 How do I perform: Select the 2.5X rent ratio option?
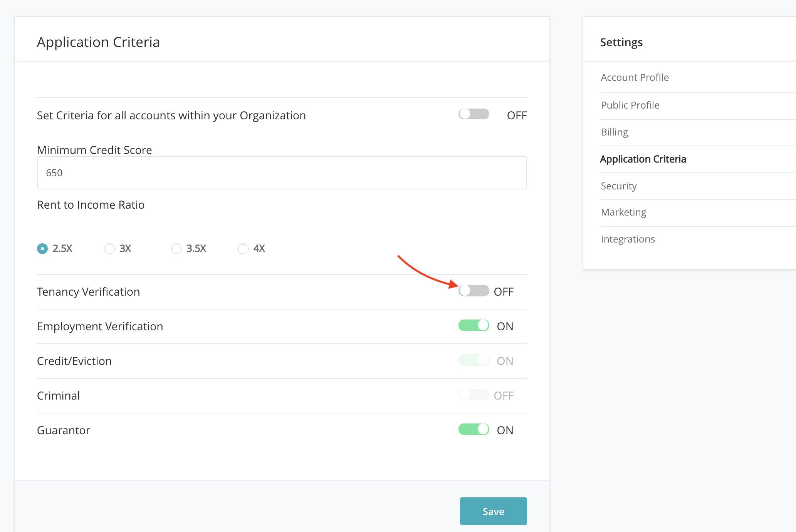[42, 249]
